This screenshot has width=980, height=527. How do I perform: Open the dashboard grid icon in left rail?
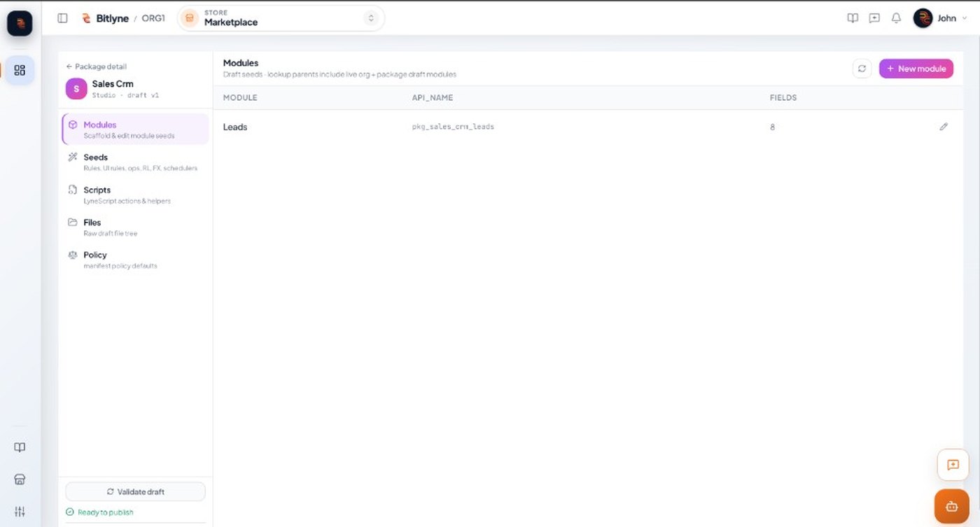coord(20,70)
